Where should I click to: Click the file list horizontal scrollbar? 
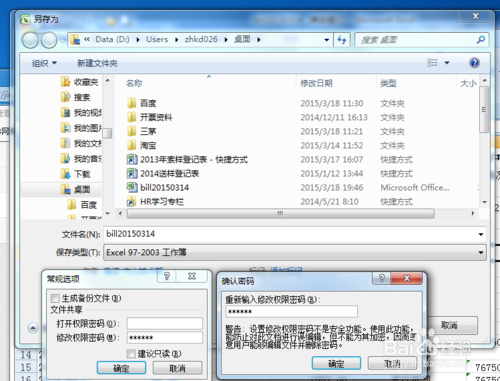click(280, 213)
